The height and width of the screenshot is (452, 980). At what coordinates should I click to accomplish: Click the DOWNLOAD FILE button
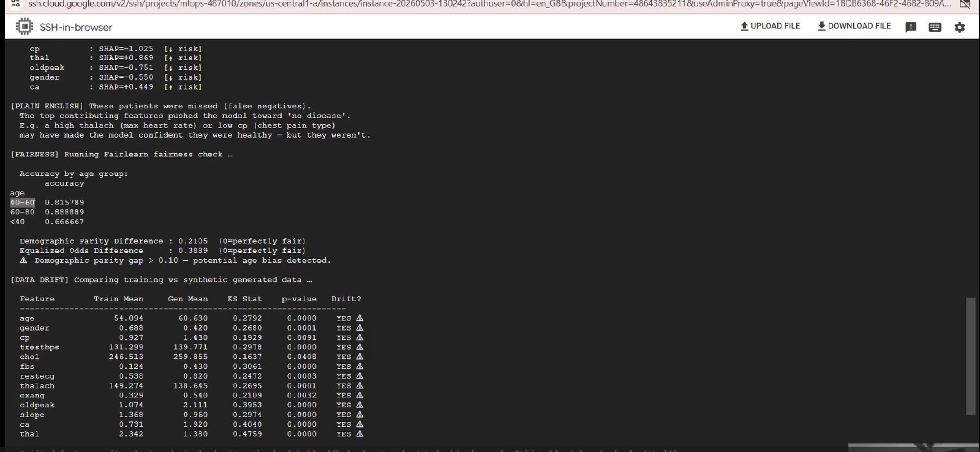(854, 26)
